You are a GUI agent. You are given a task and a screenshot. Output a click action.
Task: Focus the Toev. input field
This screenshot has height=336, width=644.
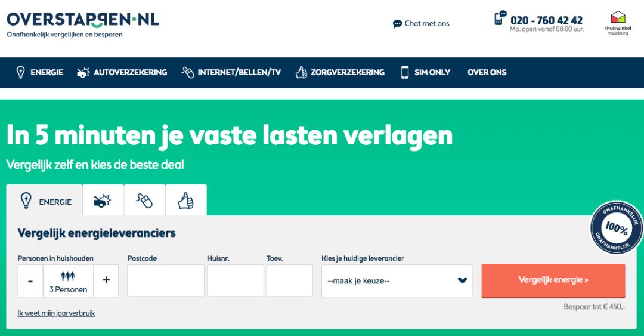tap(290, 280)
